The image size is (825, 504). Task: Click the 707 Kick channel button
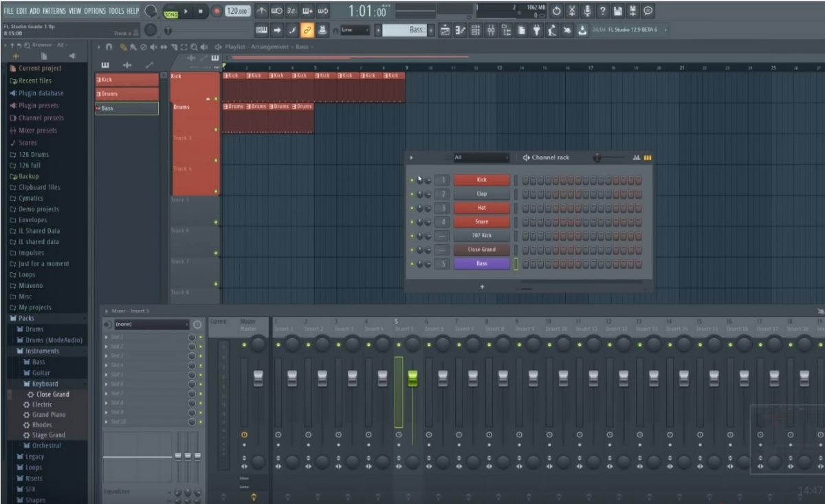481,236
